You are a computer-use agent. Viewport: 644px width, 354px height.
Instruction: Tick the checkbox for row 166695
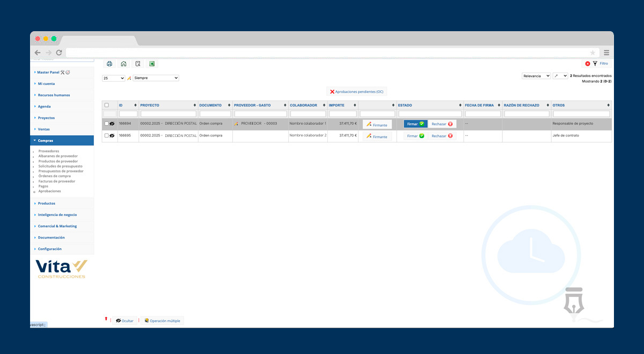pyautogui.click(x=106, y=136)
